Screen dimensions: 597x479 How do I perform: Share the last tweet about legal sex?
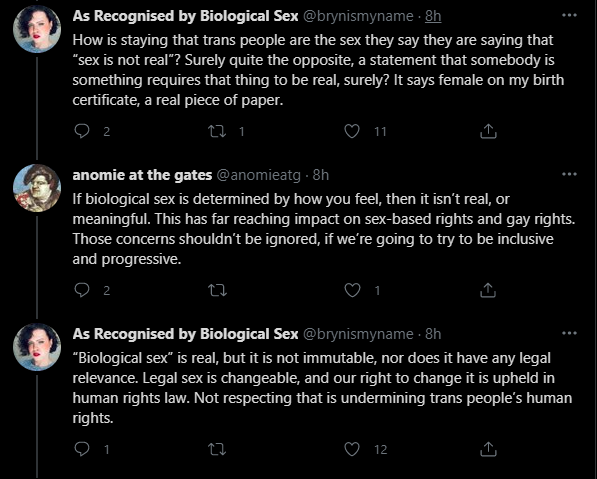(488, 449)
